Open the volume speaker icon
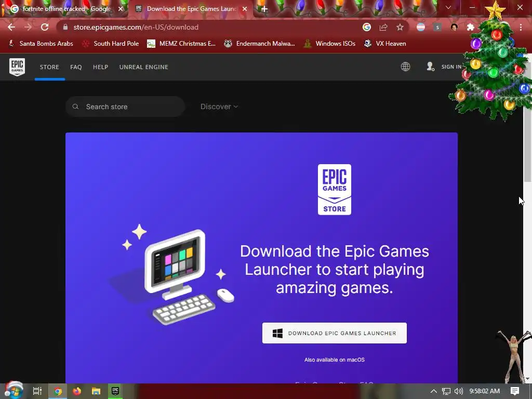The image size is (532, 399). point(458,391)
